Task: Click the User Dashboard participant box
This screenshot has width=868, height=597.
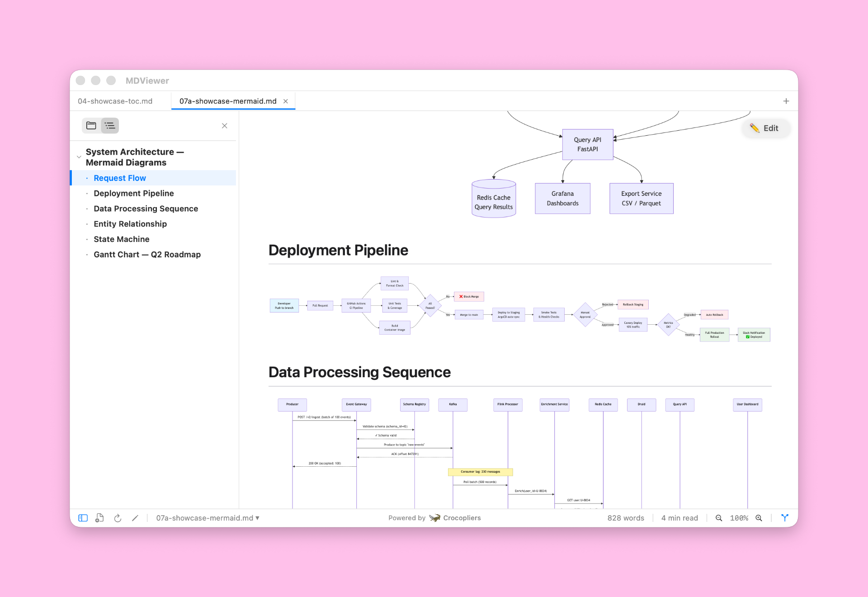Action: tap(747, 404)
